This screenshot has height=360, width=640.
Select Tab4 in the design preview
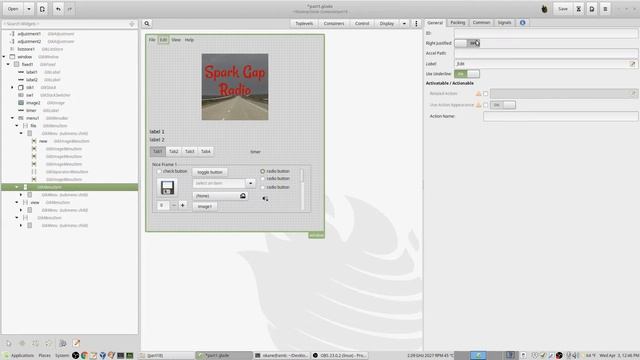tap(206, 151)
